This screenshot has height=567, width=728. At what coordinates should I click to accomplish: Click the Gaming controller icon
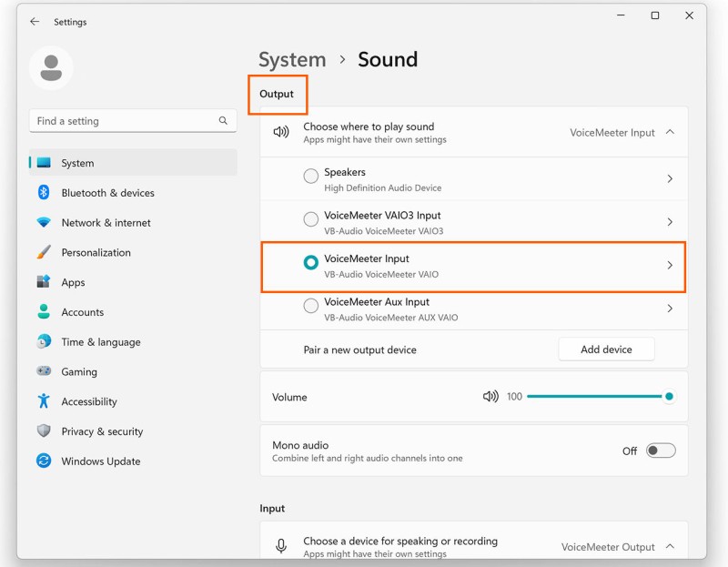[x=44, y=370]
